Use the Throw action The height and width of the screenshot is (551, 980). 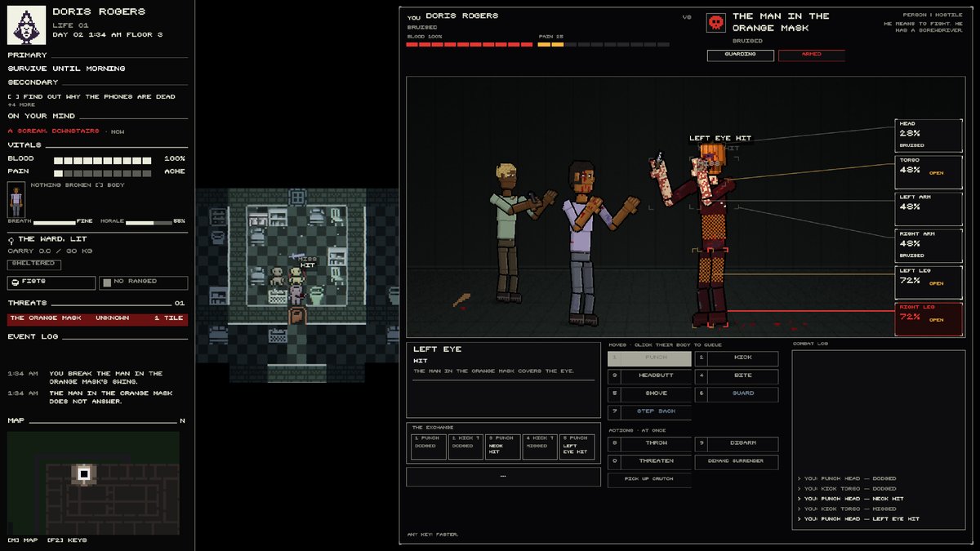pos(650,443)
